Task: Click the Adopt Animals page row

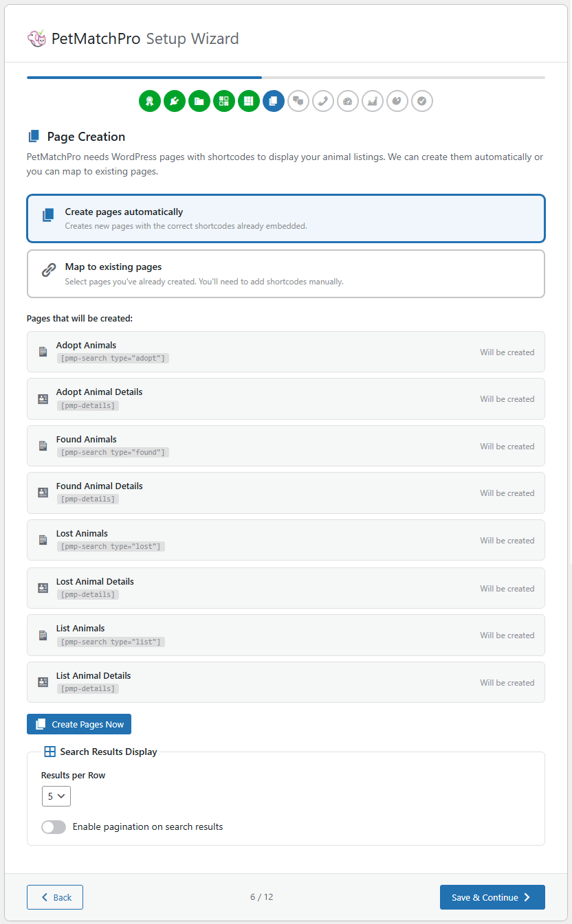Action: [x=286, y=352]
